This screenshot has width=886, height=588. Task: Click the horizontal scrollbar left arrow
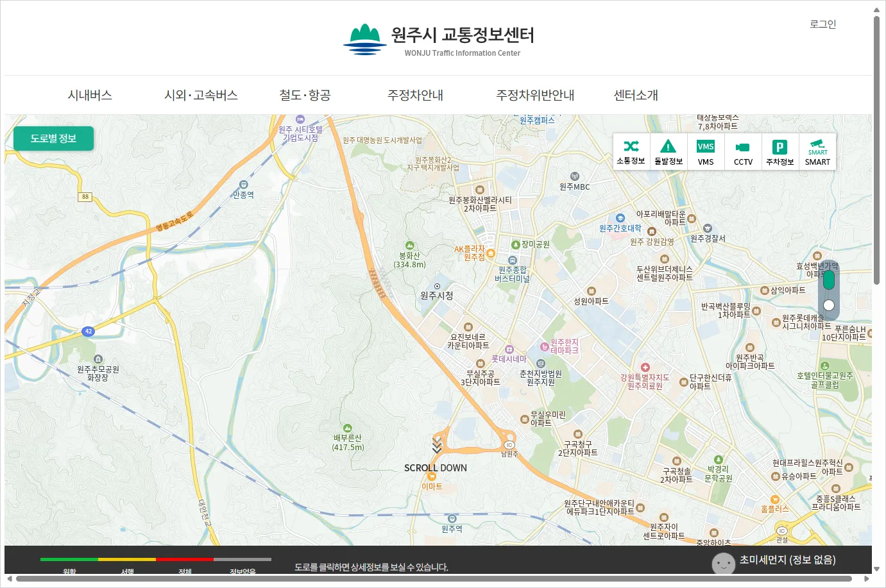click(10, 578)
